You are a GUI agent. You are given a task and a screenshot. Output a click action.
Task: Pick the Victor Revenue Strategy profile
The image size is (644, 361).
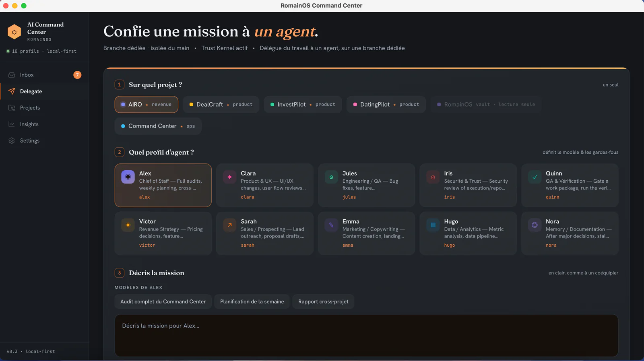click(163, 233)
